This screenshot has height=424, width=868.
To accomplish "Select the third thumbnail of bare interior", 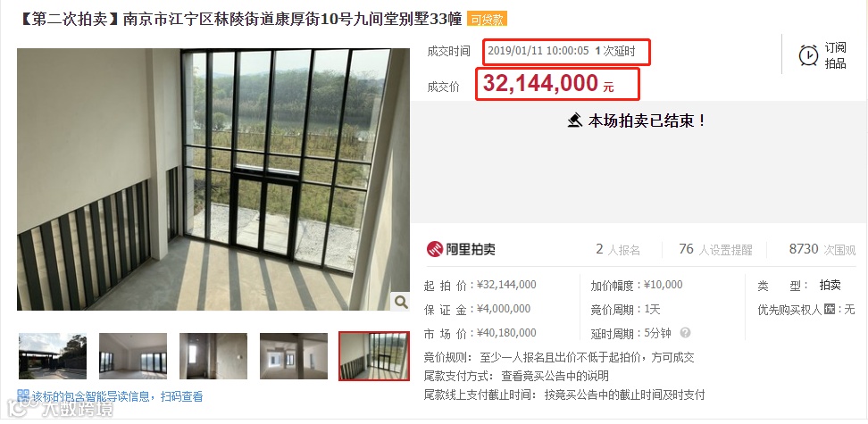I will 213,356.
